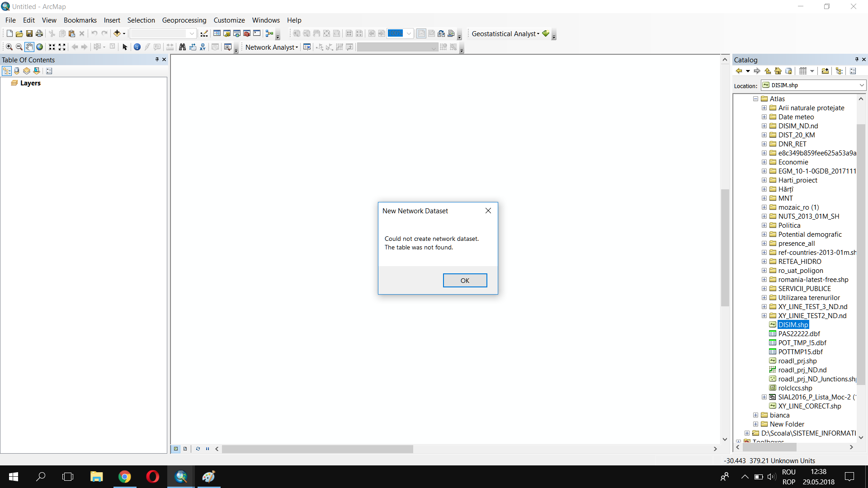
Task: Open File Explorer from the taskbar
Action: [x=96, y=477]
